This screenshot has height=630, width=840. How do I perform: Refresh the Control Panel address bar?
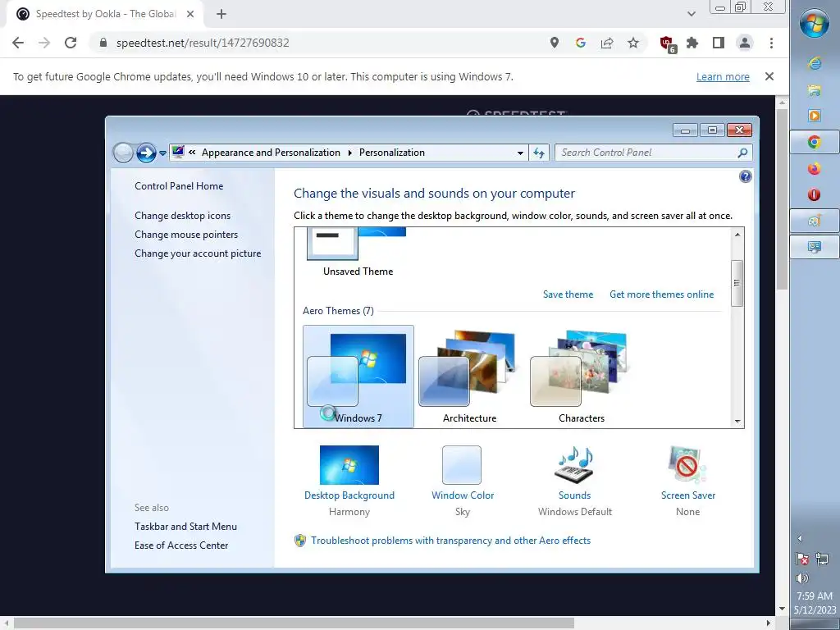point(539,153)
